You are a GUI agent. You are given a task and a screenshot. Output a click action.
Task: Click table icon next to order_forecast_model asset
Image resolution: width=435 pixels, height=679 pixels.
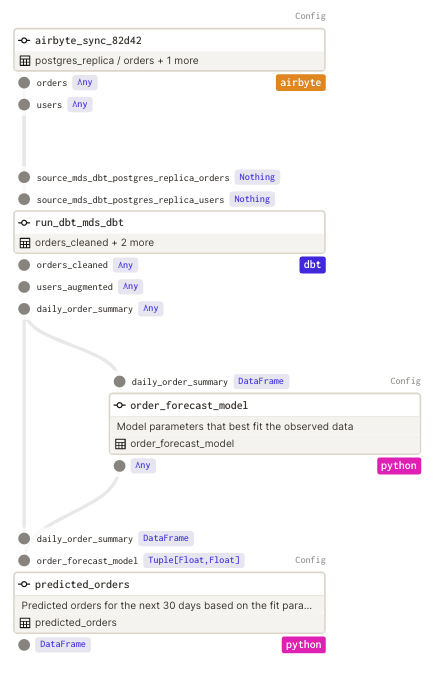click(x=120, y=444)
